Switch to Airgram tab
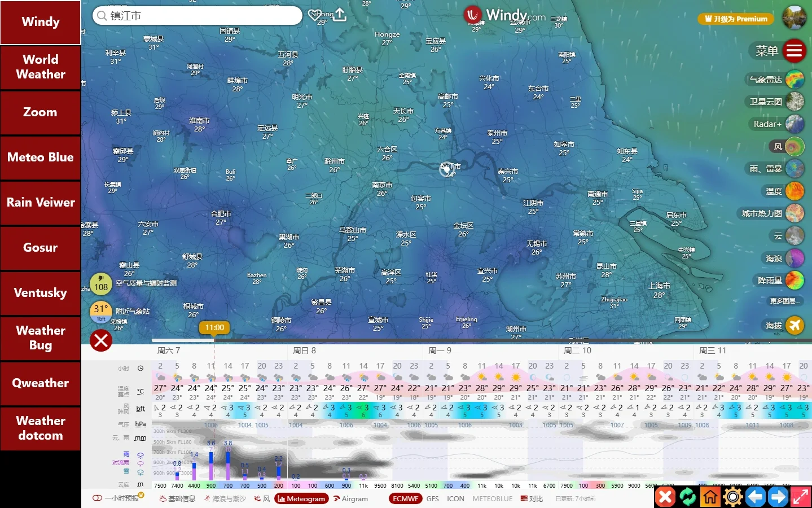The image size is (812, 508). coord(350,499)
